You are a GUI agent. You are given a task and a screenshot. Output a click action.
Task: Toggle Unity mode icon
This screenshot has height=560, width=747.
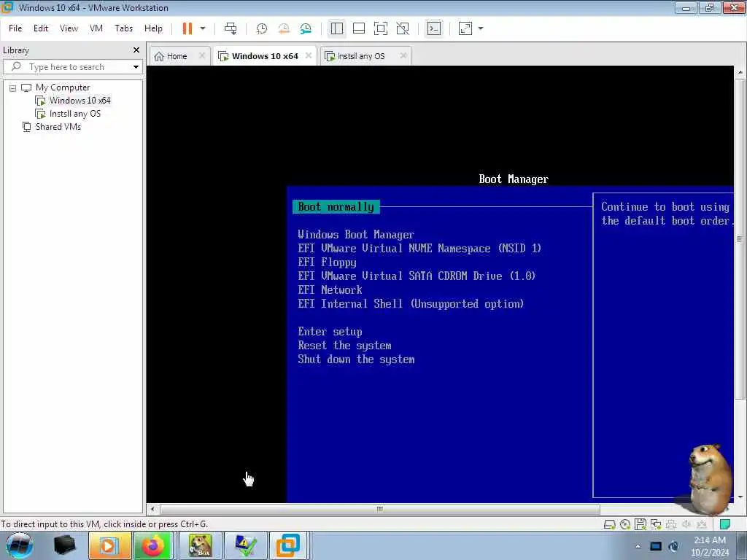coord(403,28)
